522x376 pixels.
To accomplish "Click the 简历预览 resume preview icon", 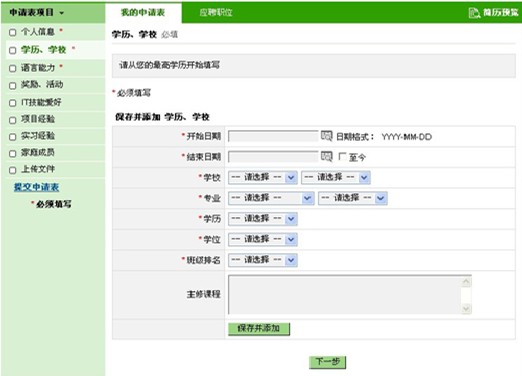I will pos(474,13).
